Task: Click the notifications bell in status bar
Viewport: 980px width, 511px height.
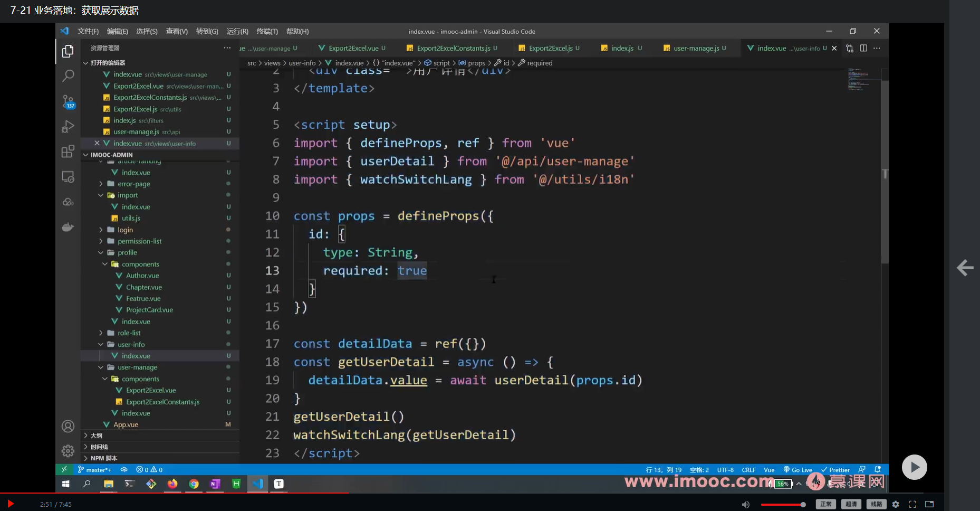Action: [x=878, y=469]
